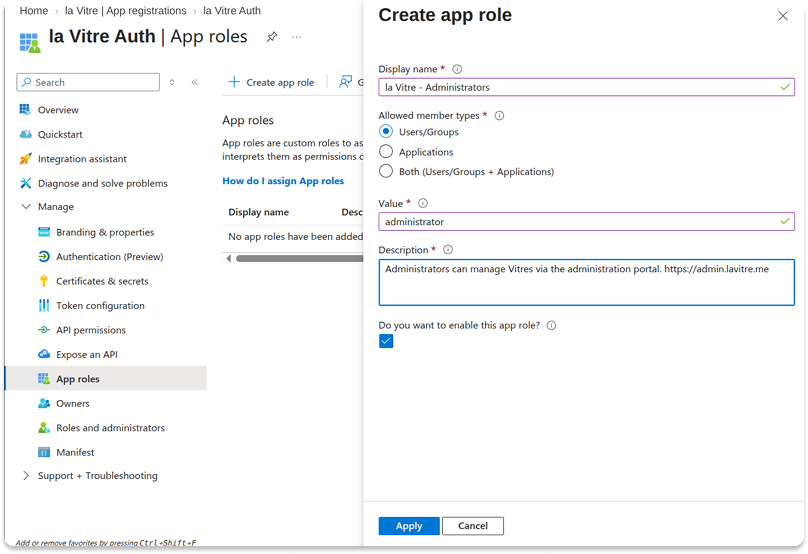
Task: Click the feedback icon beside Create app role
Action: (345, 81)
